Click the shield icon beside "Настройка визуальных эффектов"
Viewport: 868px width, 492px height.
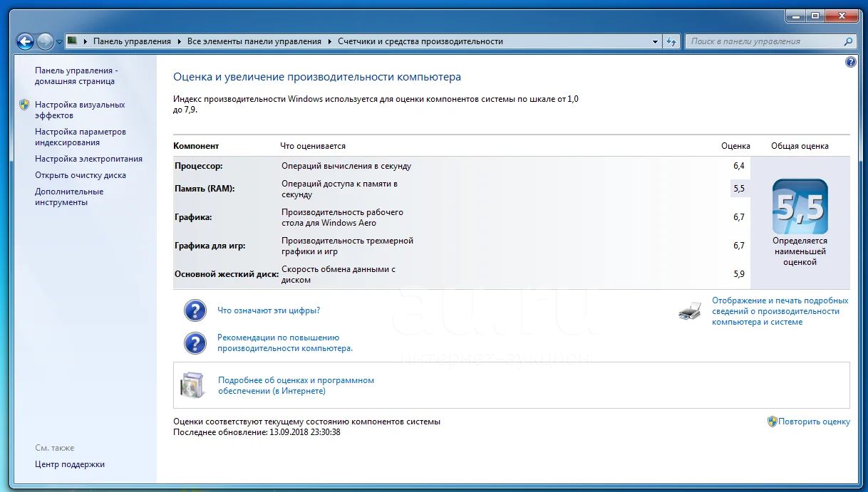pyautogui.click(x=24, y=105)
